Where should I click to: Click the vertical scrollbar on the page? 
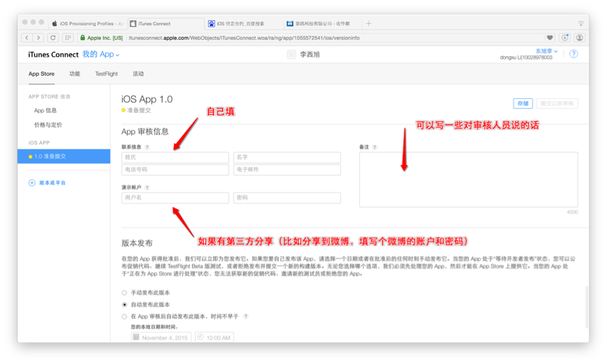[587, 306]
